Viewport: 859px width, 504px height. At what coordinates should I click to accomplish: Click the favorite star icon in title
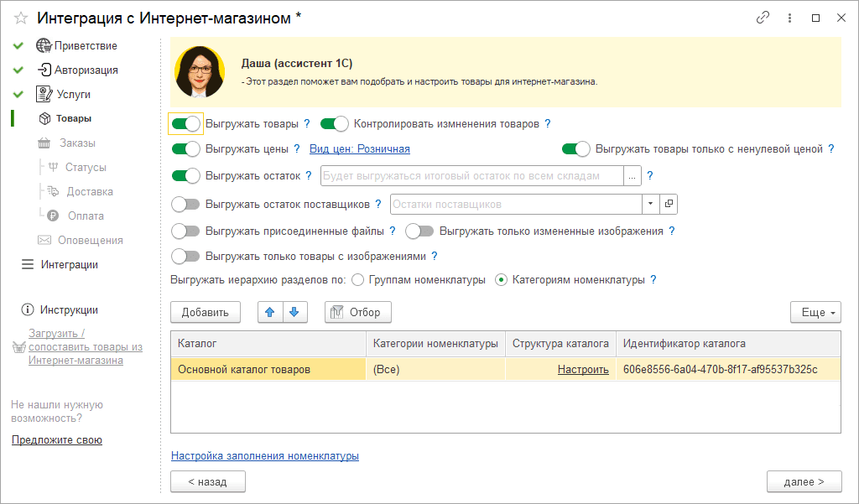[21, 18]
